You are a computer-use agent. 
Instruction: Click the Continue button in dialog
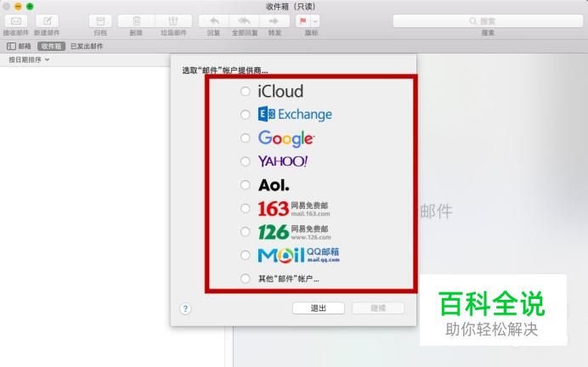tap(378, 308)
